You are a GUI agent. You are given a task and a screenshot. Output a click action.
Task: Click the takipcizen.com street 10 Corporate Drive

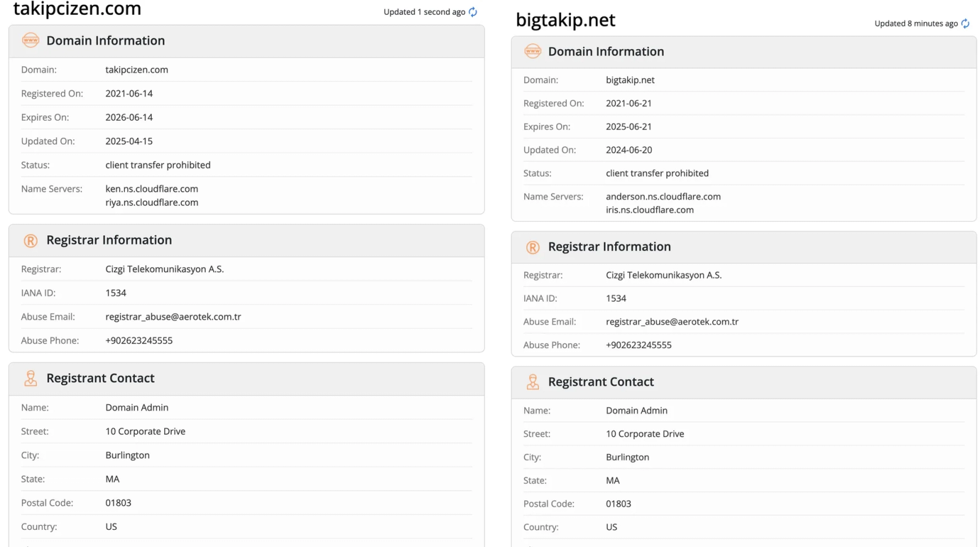(145, 432)
